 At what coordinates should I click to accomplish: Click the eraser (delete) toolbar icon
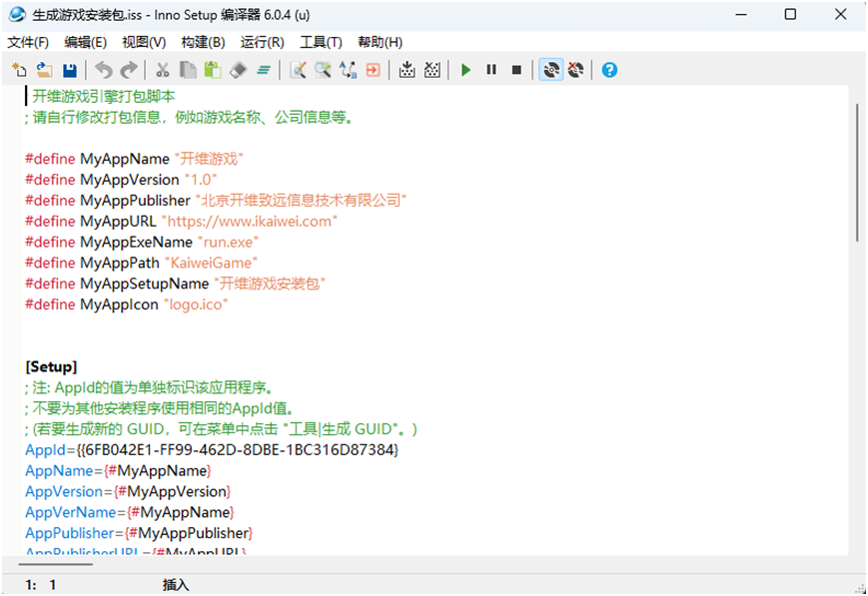238,70
